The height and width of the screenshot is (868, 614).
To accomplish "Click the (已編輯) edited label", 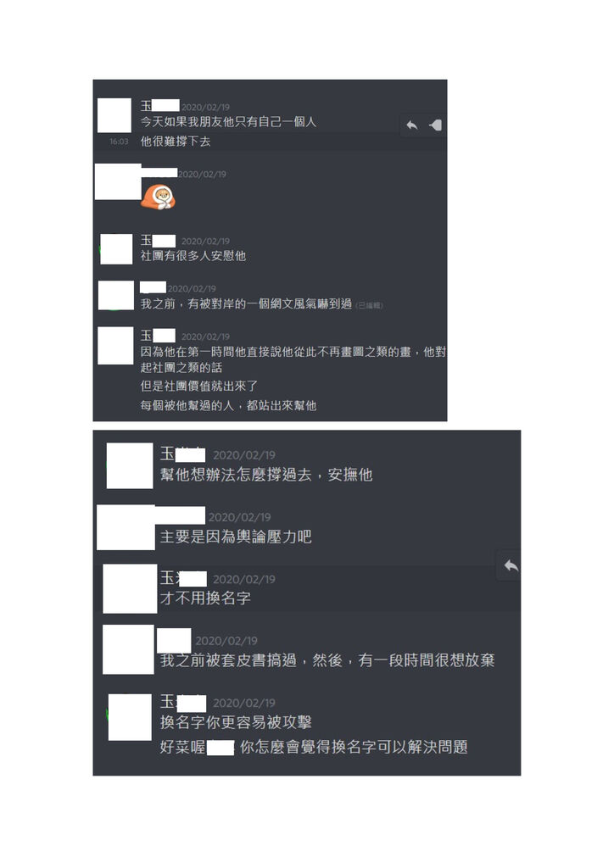I will pyautogui.click(x=369, y=305).
